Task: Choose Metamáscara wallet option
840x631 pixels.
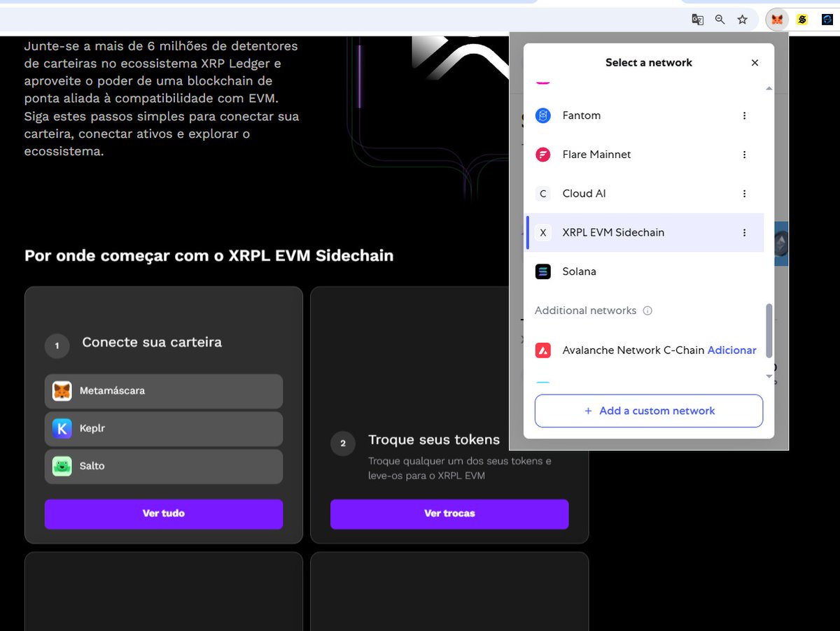Action: tap(164, 391)
